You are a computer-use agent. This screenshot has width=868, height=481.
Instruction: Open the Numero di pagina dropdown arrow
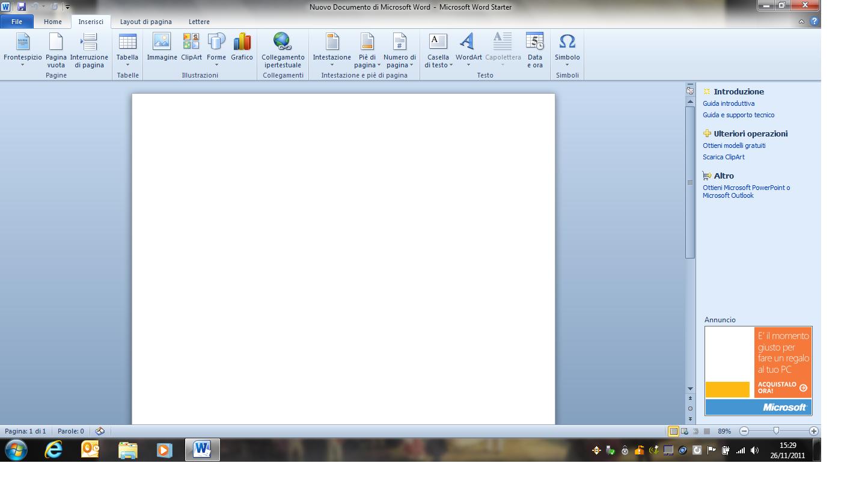tap(412, 65)
